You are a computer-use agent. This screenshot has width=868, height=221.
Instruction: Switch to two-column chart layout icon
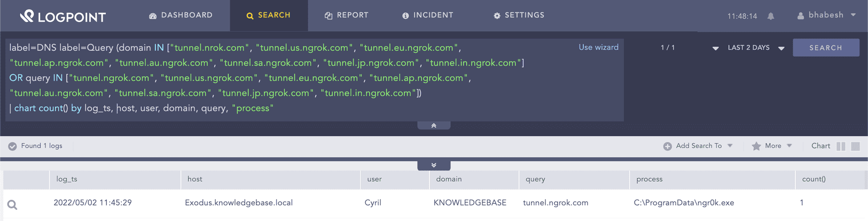click(841, 146)
